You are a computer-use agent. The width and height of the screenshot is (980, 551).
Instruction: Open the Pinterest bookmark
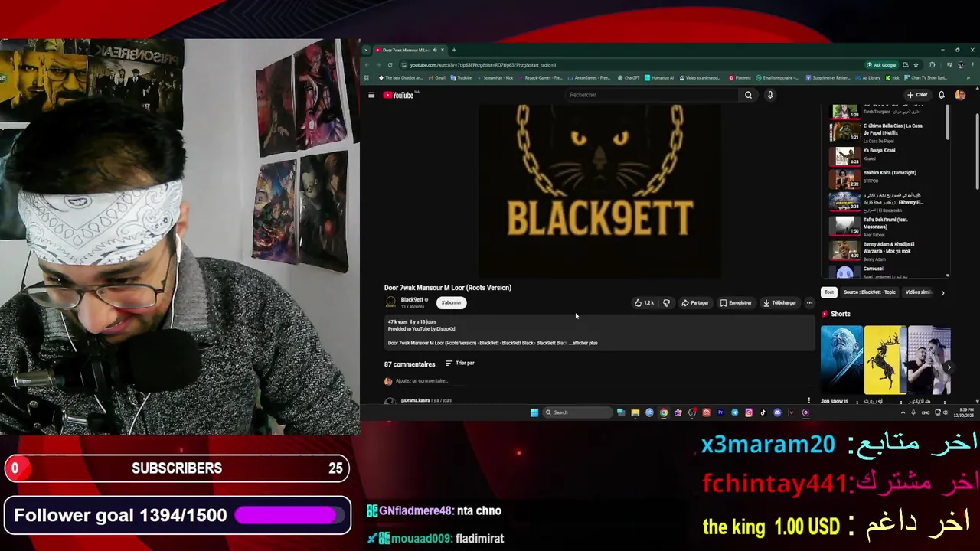pyautogui.click(x=741, y=78)
